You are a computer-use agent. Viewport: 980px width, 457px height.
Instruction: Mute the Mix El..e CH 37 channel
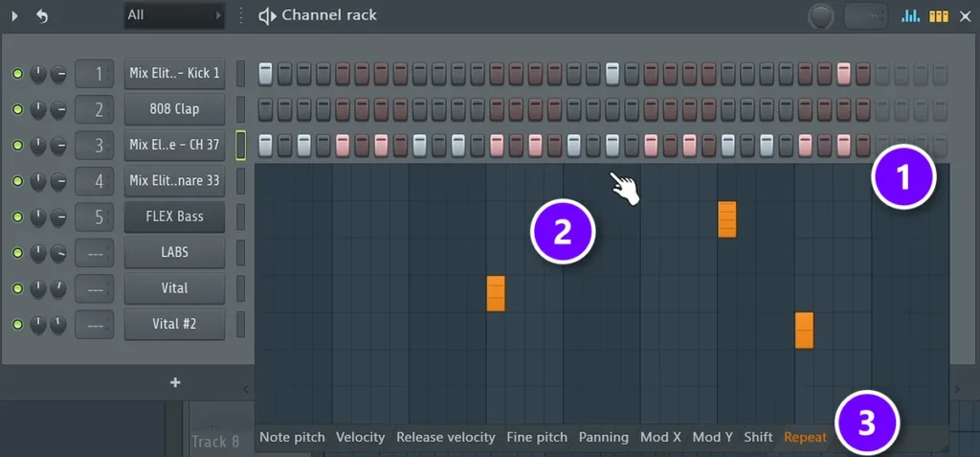[x=17, y=146]
